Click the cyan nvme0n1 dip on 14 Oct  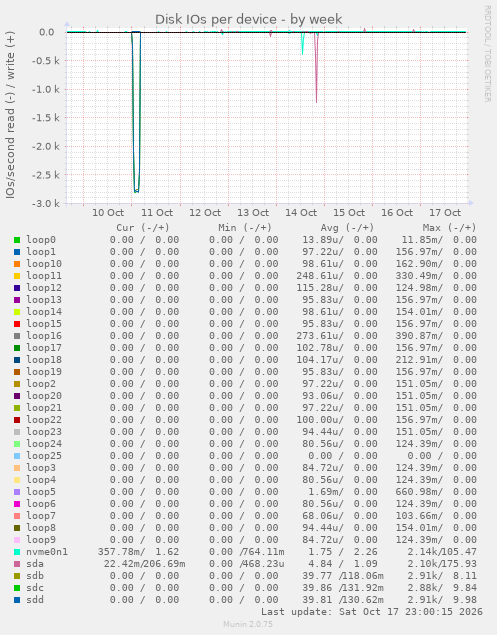(x=303, y=43)
